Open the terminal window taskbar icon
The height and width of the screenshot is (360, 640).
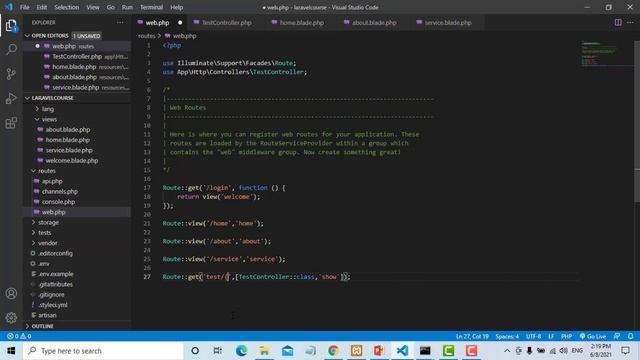[425, 351]
